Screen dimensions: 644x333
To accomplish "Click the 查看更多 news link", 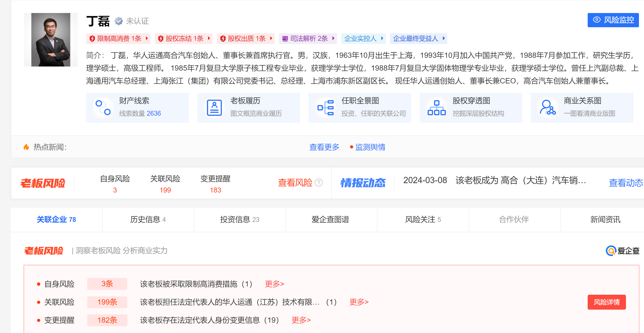I will tap(324, 147).
